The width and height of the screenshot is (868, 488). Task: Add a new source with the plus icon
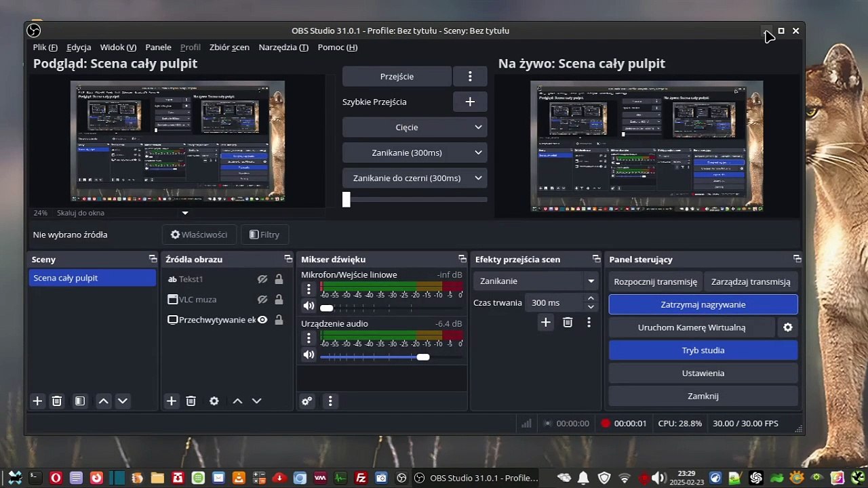coord(172,401)
